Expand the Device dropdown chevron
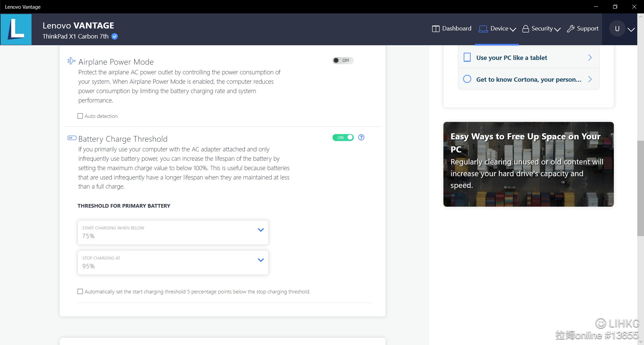Image resolution: width=644 pixels, height=345 pixels. (513, 29)
